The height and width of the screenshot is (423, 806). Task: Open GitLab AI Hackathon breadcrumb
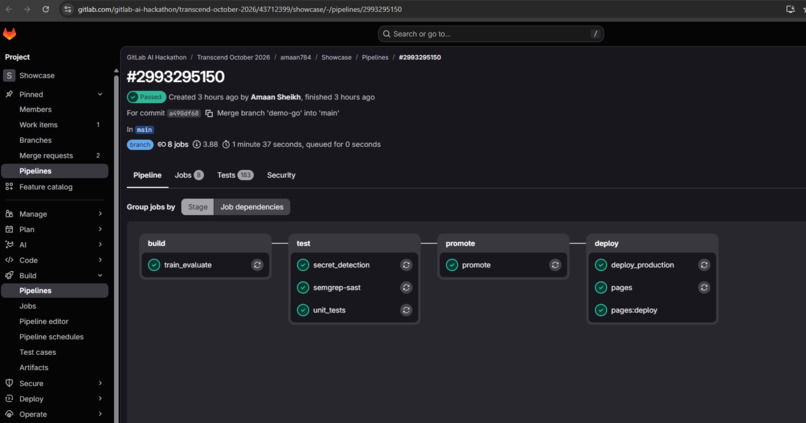(x=157, y=58)
